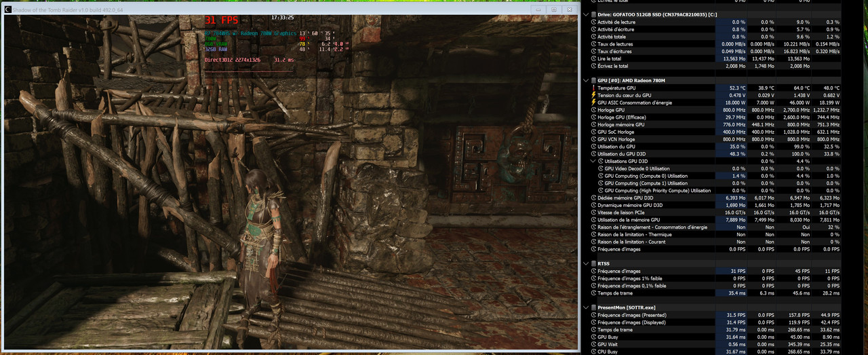Collapse the GPU [#0] AMD Radeon 780M section
The image size is (868, 355).
(x=586, y=81)
